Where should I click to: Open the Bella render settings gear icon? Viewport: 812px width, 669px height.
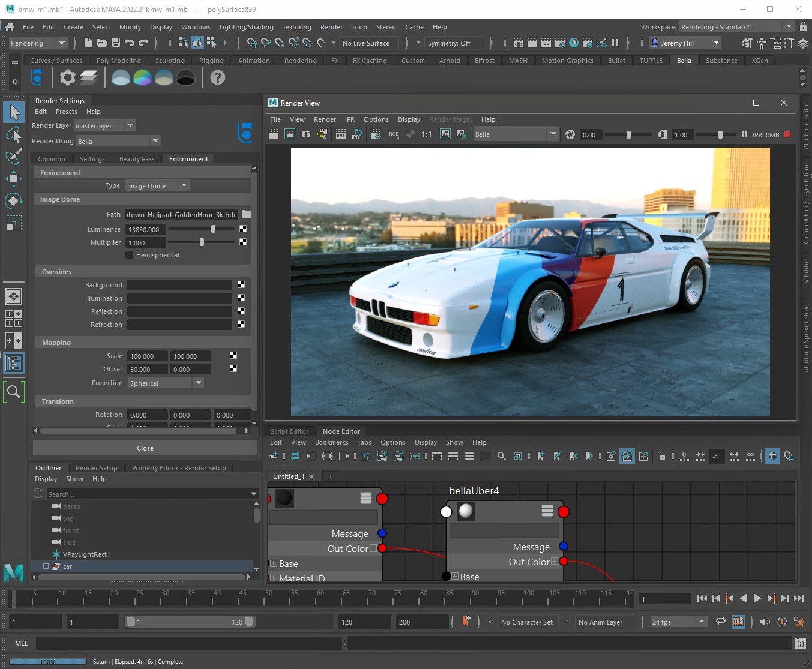(68, 77)
